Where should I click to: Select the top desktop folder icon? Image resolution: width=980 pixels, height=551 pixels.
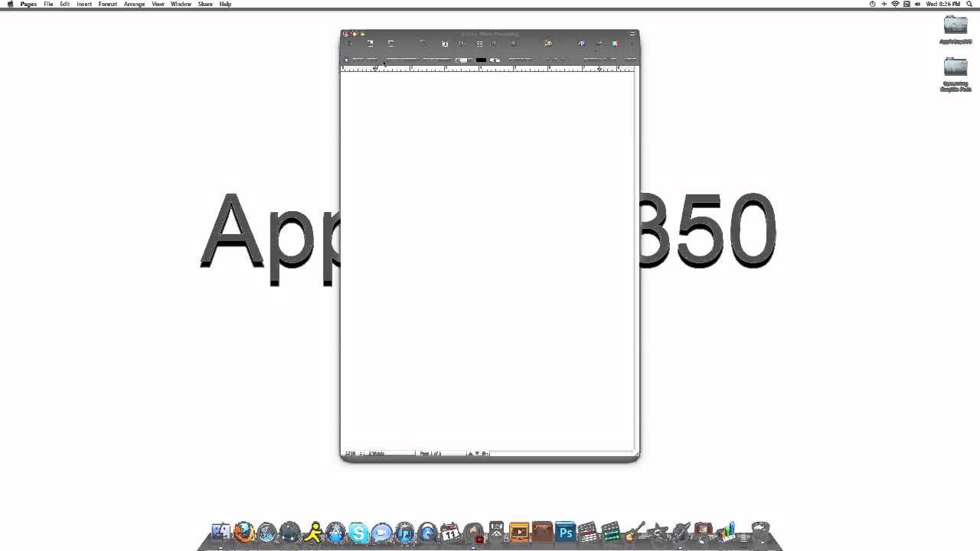point(955,24)
